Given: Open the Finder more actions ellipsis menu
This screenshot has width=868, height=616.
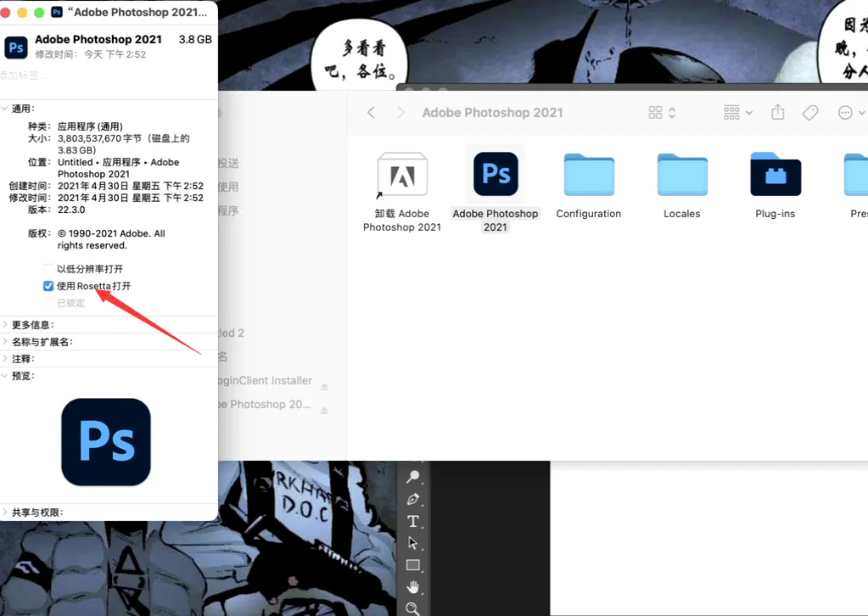Looking at the screenshot, I should (x=851, y=113).
